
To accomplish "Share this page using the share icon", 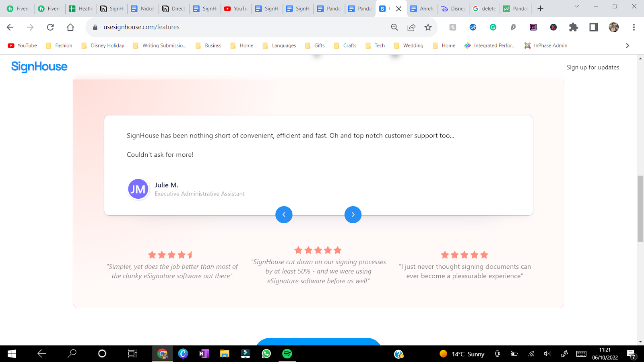I will [x=411, y=27].
